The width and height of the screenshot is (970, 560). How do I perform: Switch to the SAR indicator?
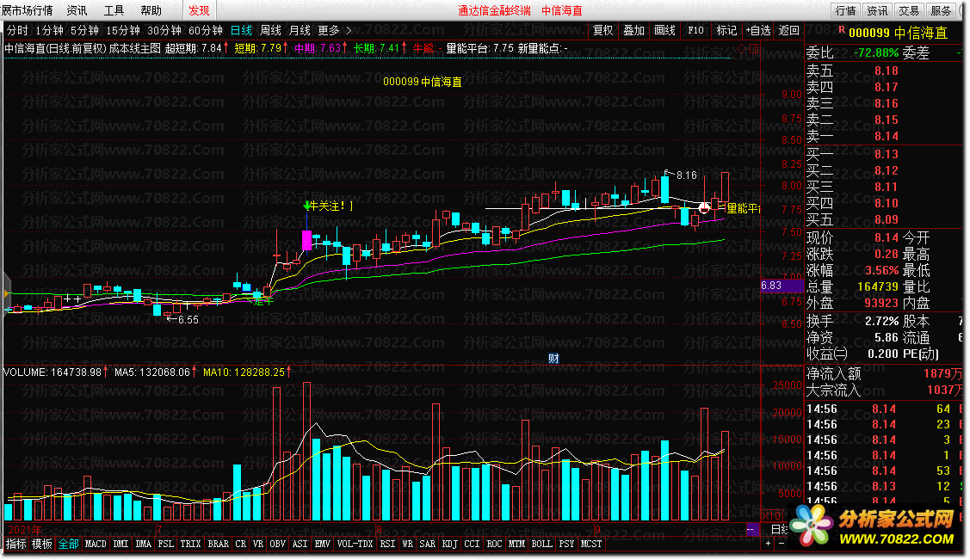click(427, 544)
